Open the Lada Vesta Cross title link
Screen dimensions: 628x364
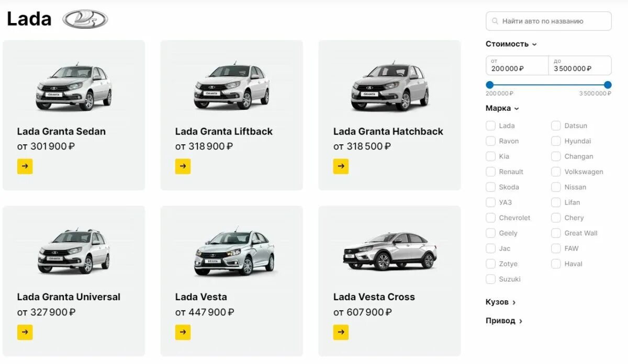tap(374, 297)
